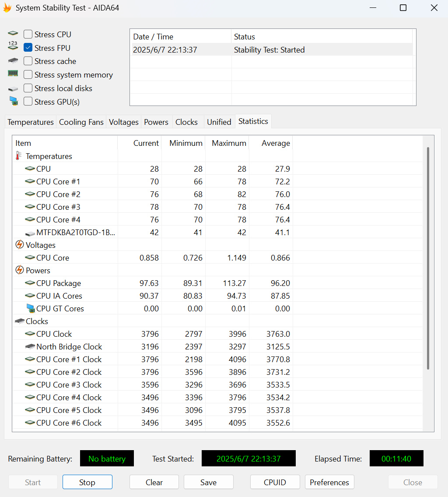448x497 pixels.
Task: Enable the Stress CPU checkbox
Action: [x=28, y=34]
